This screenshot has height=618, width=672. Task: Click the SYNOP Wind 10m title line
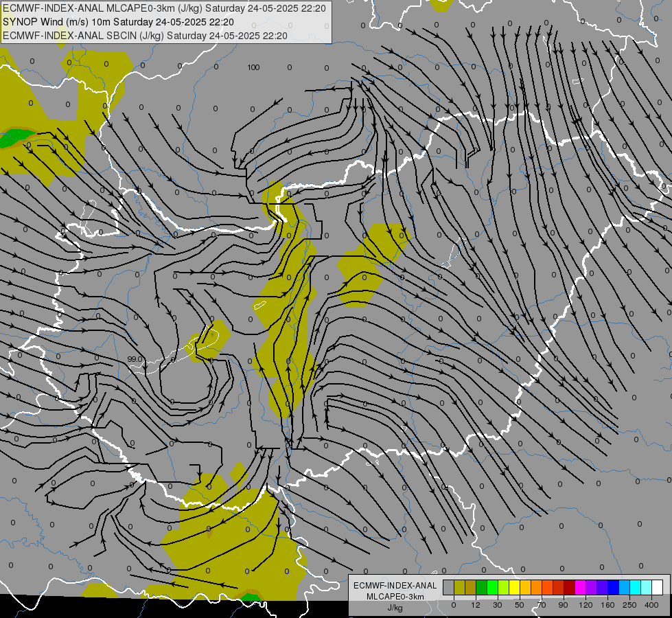click(x=118, y=22)
